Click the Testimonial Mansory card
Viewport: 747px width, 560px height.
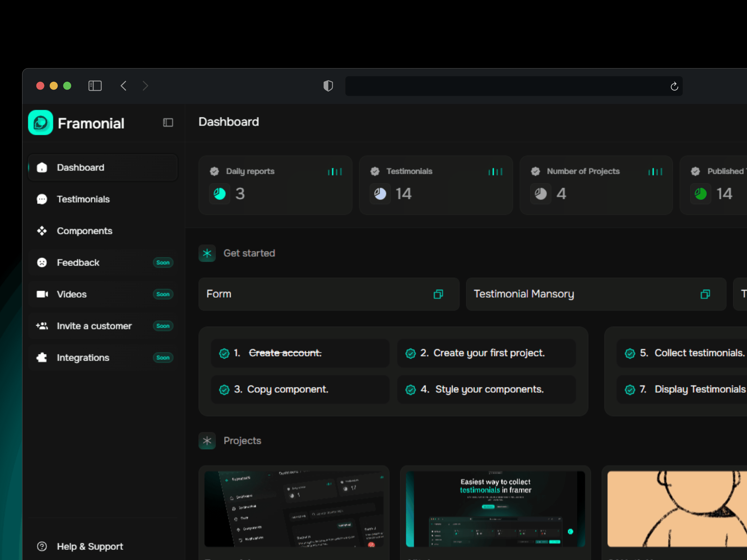[596, 294]
